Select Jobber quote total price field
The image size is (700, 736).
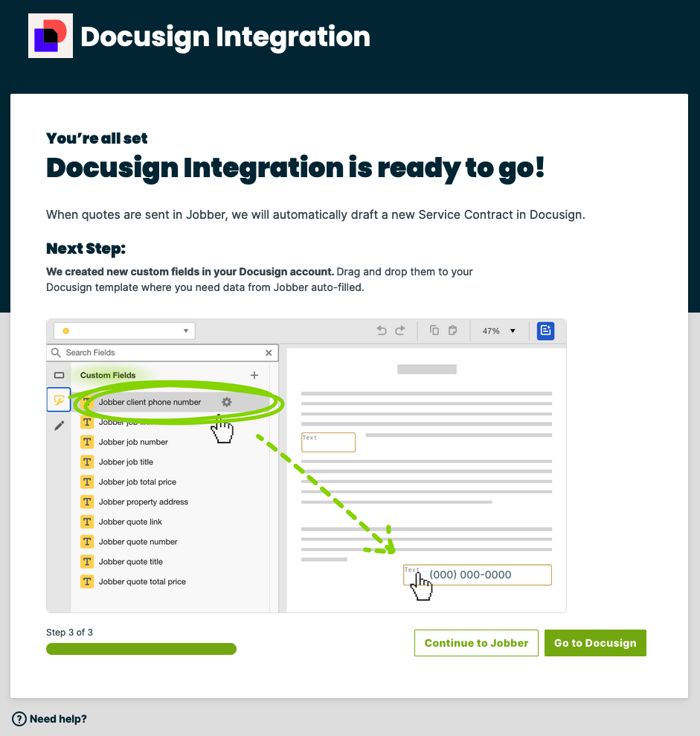142,581
